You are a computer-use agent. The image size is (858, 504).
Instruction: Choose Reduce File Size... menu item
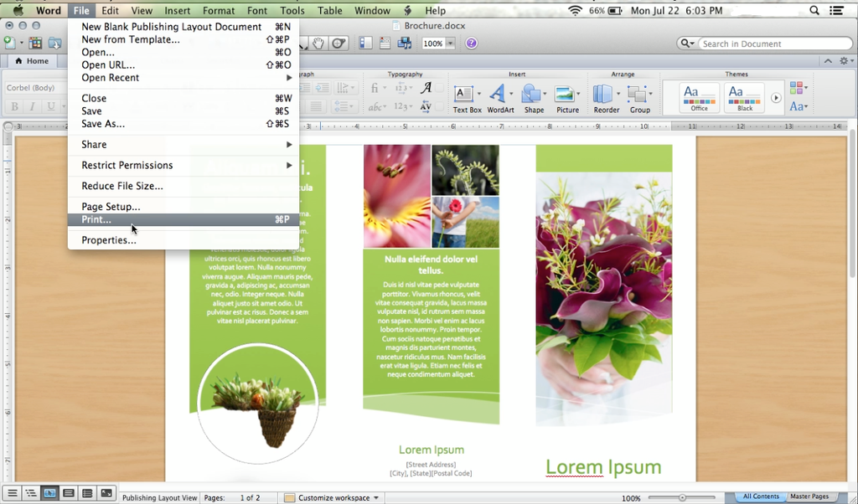click(x=183, y=186)
